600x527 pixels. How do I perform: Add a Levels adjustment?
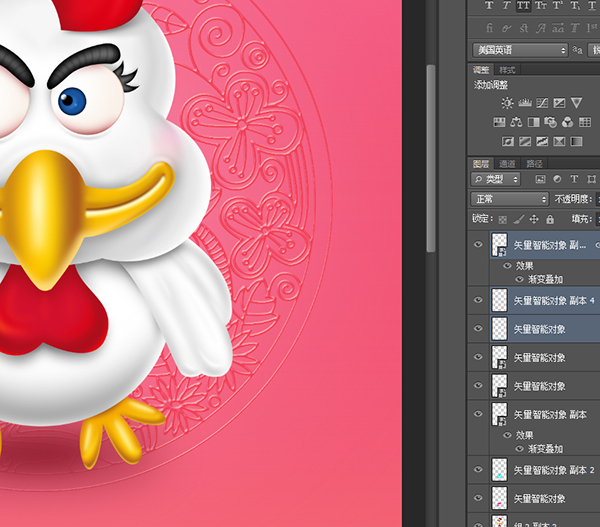(525, 103)
